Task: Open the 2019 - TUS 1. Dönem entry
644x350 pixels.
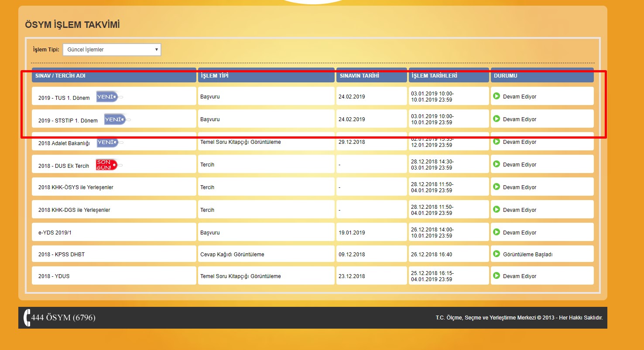Action: click(64, 98)
